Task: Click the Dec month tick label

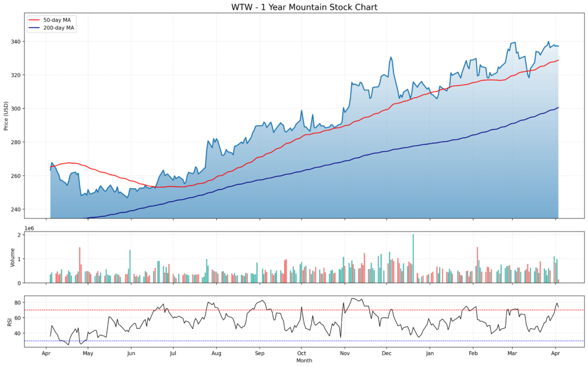Action: point(386,353)
